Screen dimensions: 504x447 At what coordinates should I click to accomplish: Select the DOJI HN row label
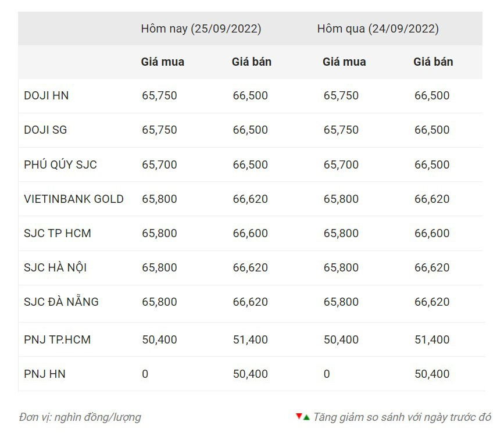click(46, 95)
